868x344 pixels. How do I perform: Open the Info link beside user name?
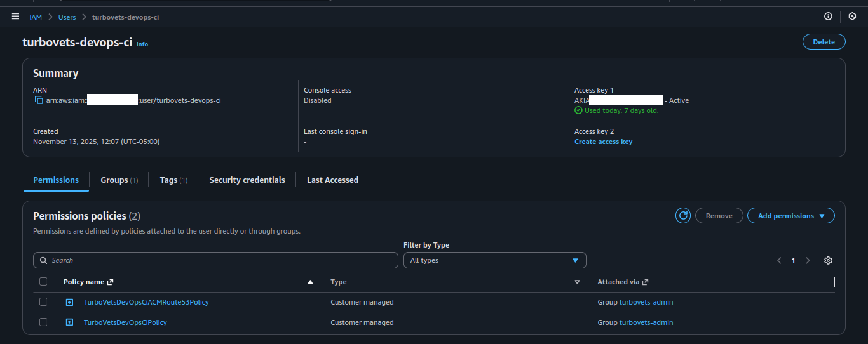[x=142, y=44]
